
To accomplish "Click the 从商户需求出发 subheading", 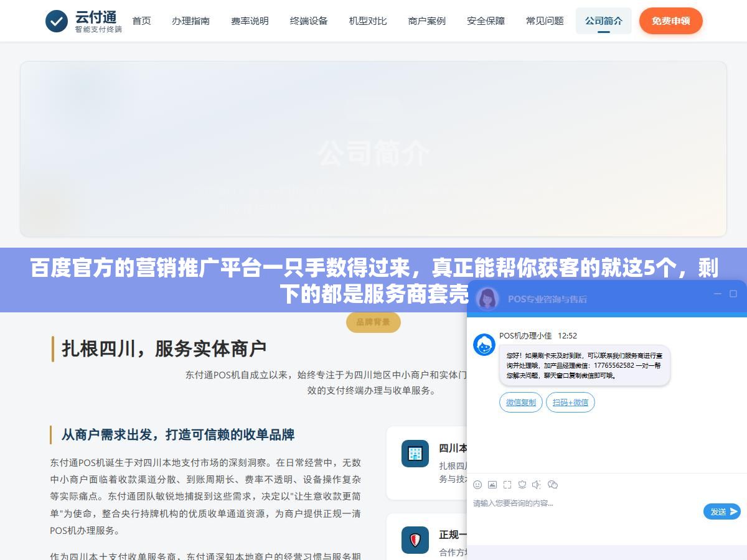I will pos(178,435).
